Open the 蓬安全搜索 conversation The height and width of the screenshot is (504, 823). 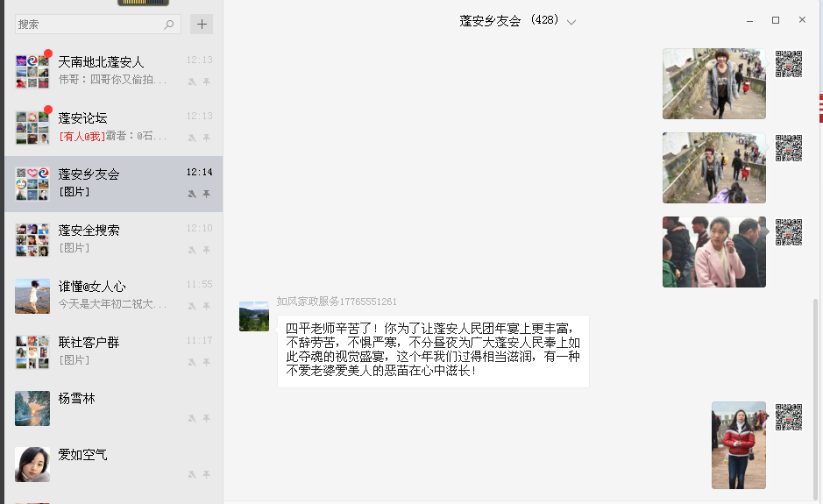tap(113, 240)
